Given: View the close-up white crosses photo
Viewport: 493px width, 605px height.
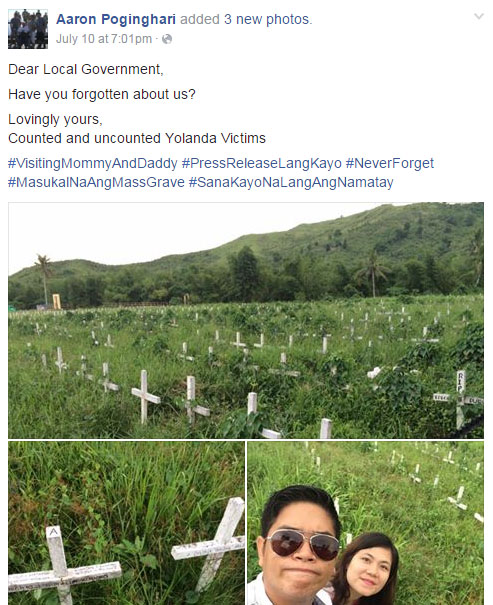Looking at the screenshot, I should pos(126,523).
